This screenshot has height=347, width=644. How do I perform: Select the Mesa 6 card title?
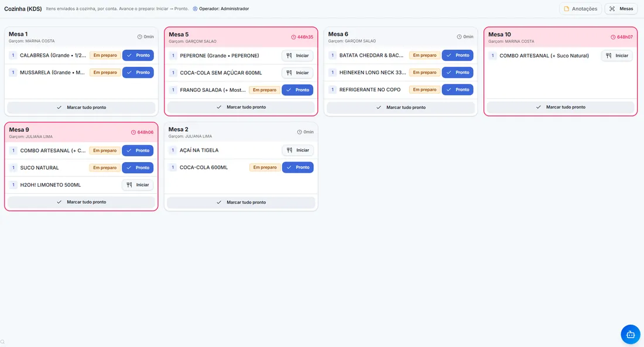click(338, 34)
